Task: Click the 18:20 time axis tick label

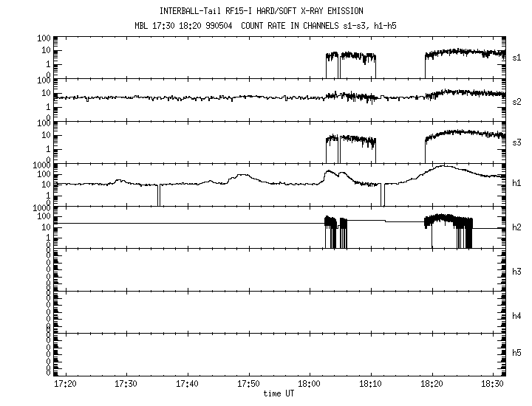Action: (432, 385)
